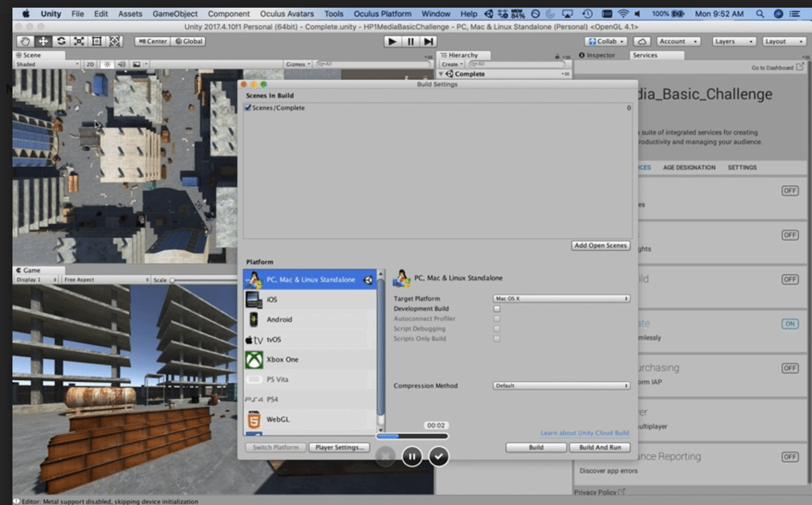Open Display 1 dropdown in Game view
The image size is (812, 505).
36,280
